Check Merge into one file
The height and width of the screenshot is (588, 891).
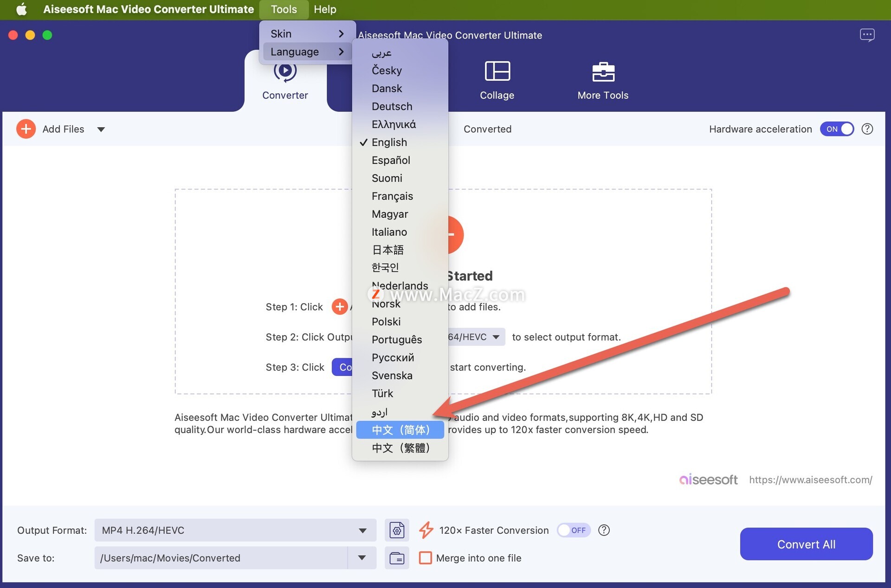coord(425,558)
